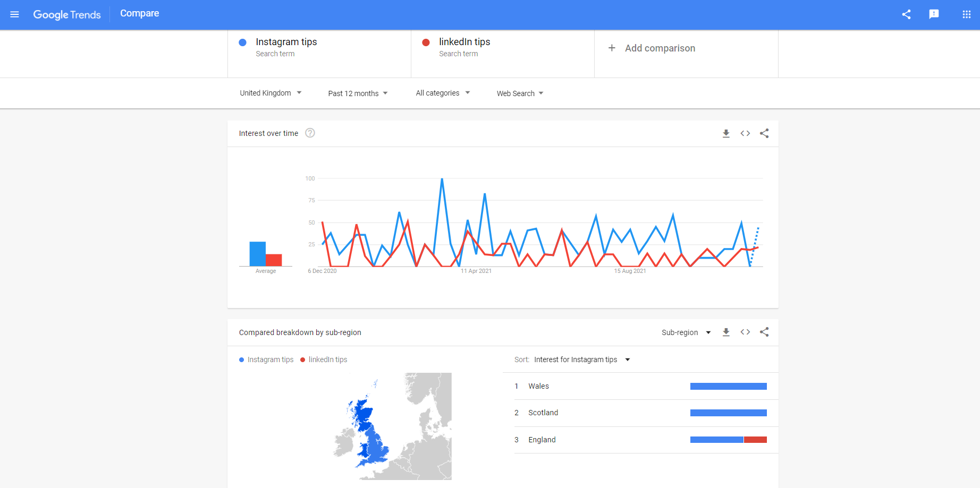This screenshot has width=980, height=488.
Task: Click the 6 Dec 2020 axis label
Action: [x=322, y=271]
